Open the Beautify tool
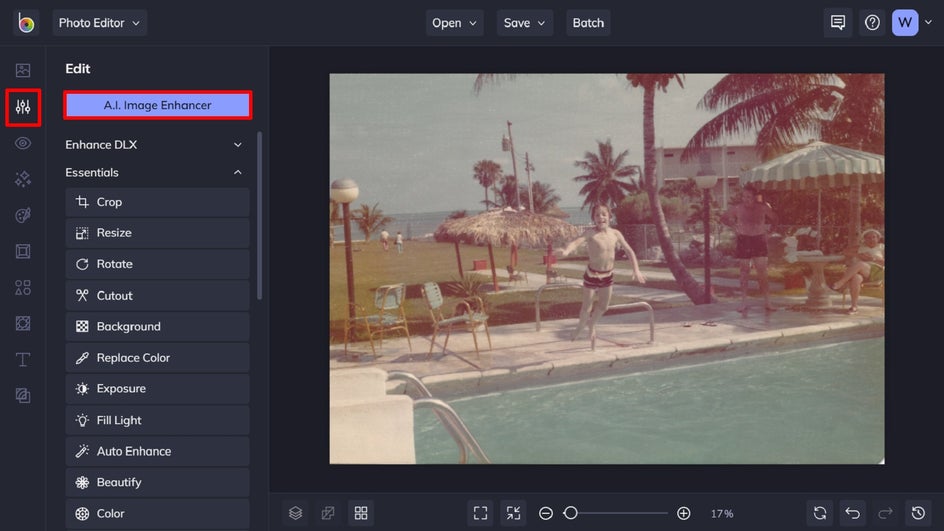The image size is (944, 531). (x=157, y=482)
